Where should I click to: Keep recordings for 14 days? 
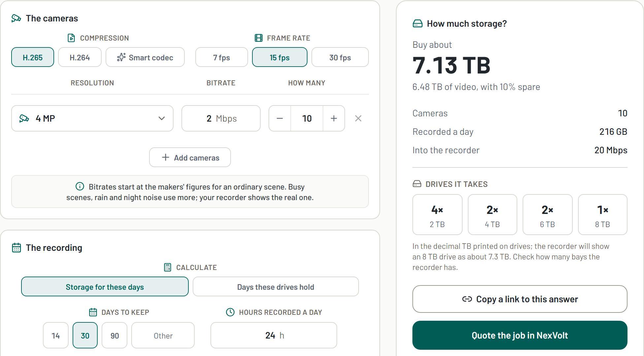tap(56, 335)
